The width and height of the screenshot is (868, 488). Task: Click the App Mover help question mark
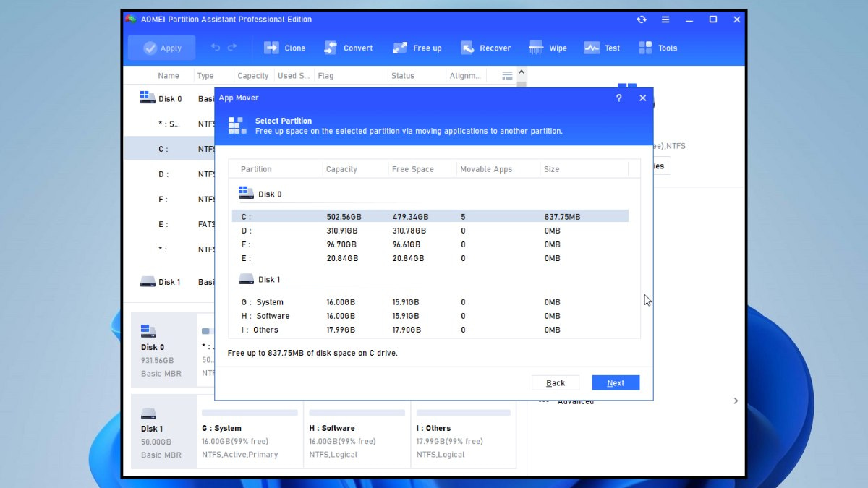click(x=618, y=98)
